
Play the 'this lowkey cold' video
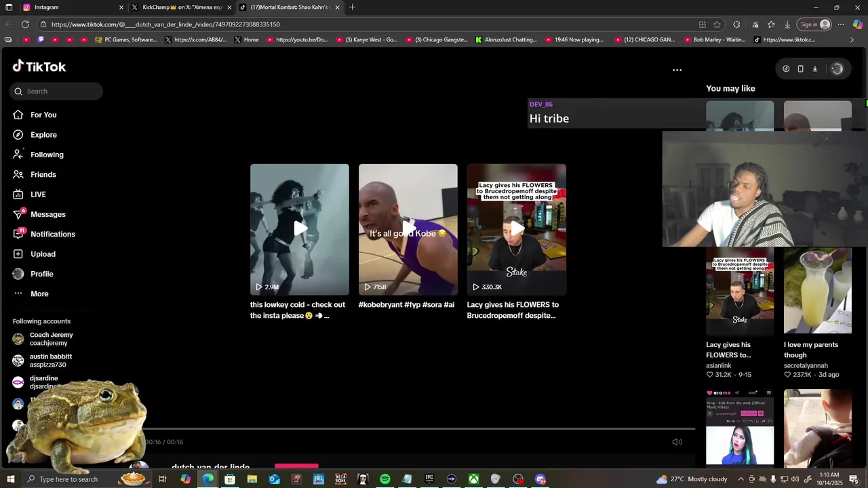click(300, 229)
